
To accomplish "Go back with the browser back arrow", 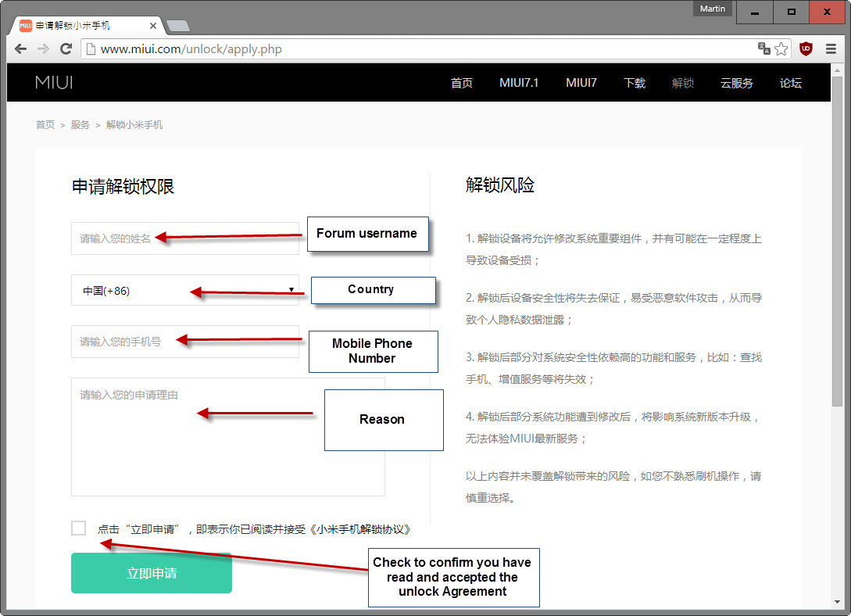I will point(20,48).
